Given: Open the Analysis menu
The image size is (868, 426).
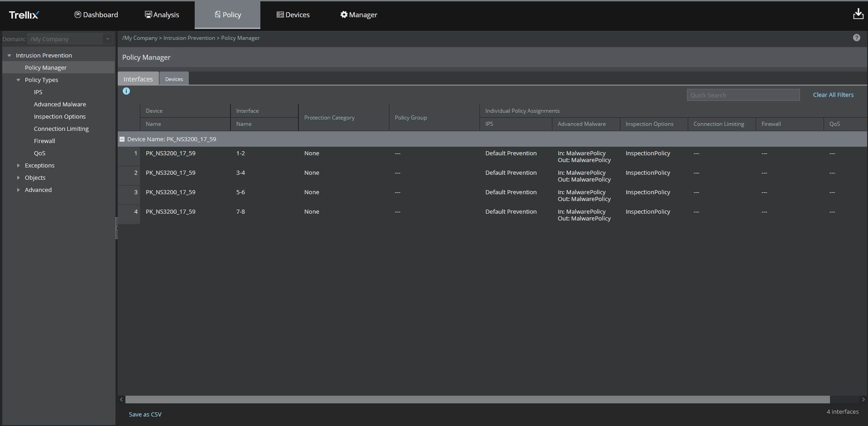Looking at the screenshot, I should [x=162, y=15].
